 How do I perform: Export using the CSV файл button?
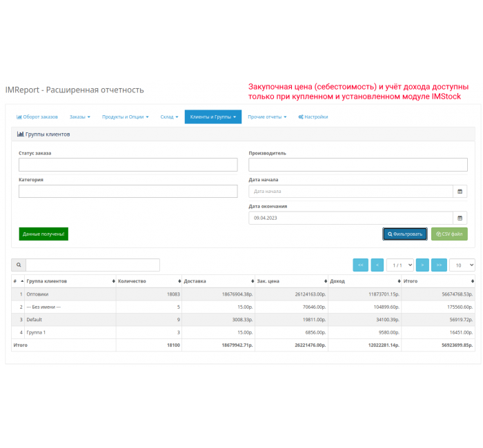pyautogui.click(x=449, y=234)
